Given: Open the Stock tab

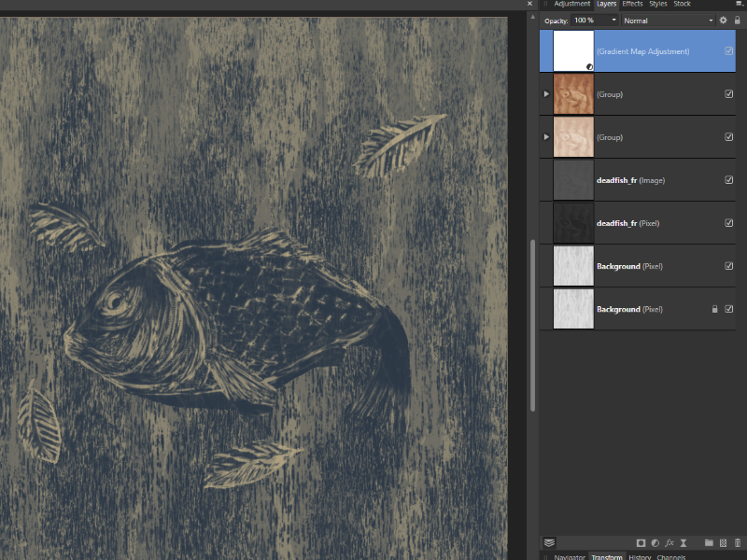Looking at the screenshot, I should coord(682,4).
